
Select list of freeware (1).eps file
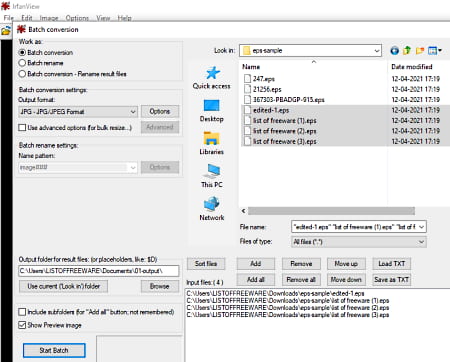tap(285, 121)
